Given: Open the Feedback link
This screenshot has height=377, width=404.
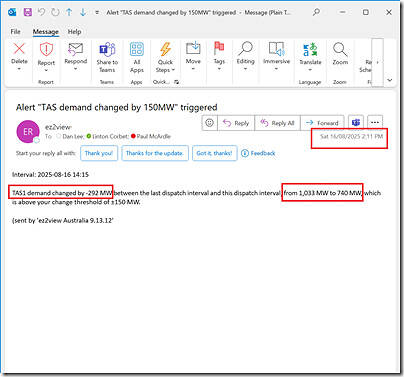Looking at the screenshot, I should (x=259, y=153).
